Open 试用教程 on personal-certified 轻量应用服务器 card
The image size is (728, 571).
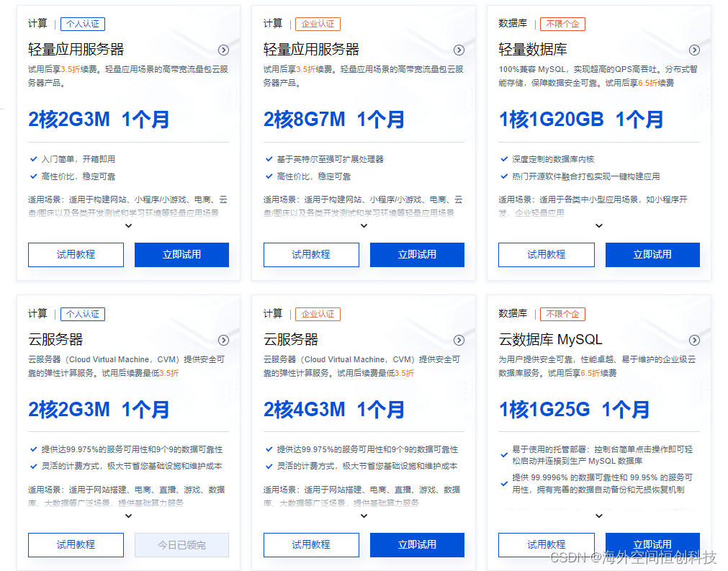click(76, 254)
